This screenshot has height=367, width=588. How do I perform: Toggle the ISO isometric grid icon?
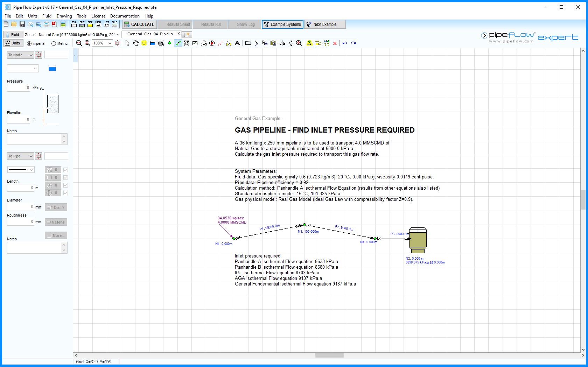[x=74, y=24]
